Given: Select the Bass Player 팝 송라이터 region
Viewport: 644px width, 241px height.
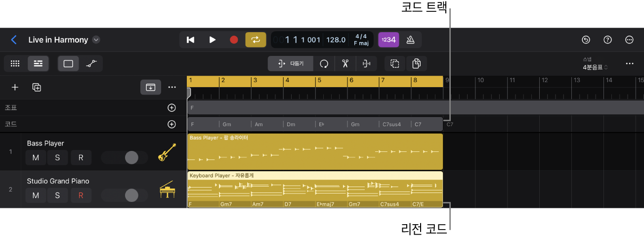Looking at the screenshot, I should (x=315, y=151).
